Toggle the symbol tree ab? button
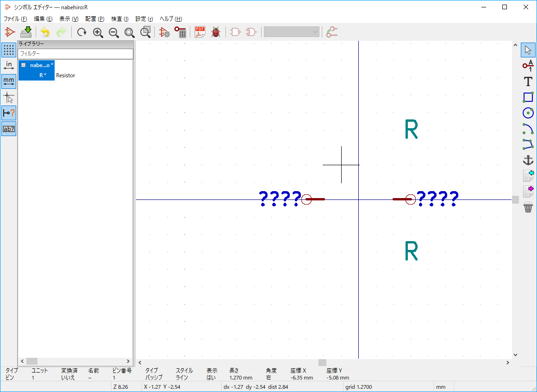 8,129
